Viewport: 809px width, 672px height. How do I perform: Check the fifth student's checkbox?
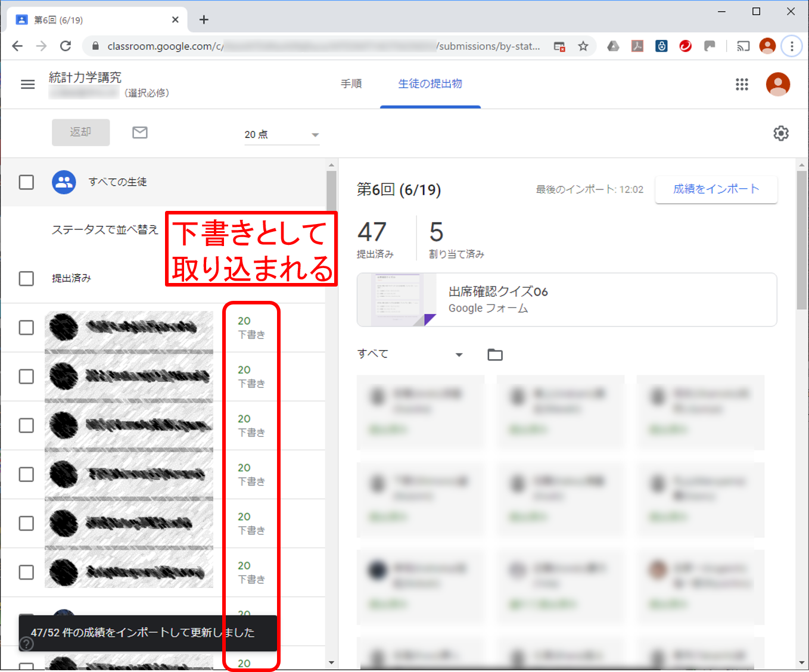tap(26, 523)
